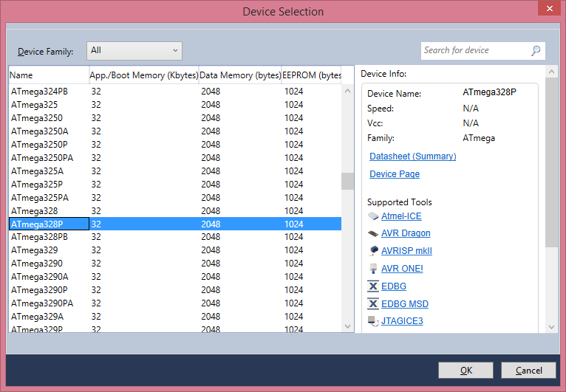
Task: Open the EDBG link
Action: (393, 286)
